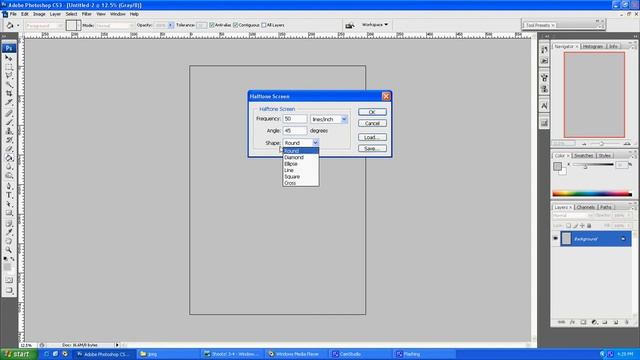Add a layer style fx icon
640x360 pixels.
[572, 322]
